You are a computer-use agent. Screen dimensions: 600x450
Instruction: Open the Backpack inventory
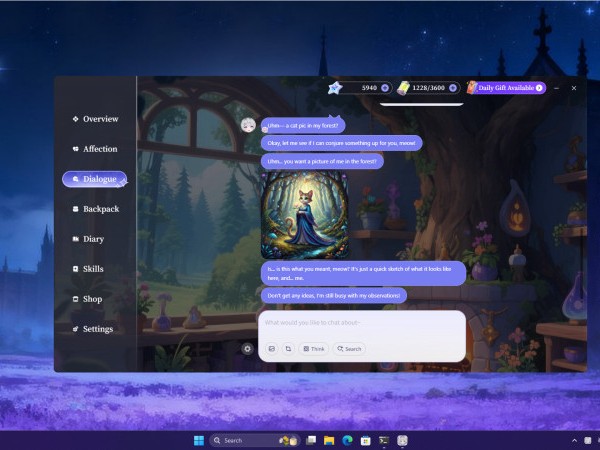coord(96,209)
